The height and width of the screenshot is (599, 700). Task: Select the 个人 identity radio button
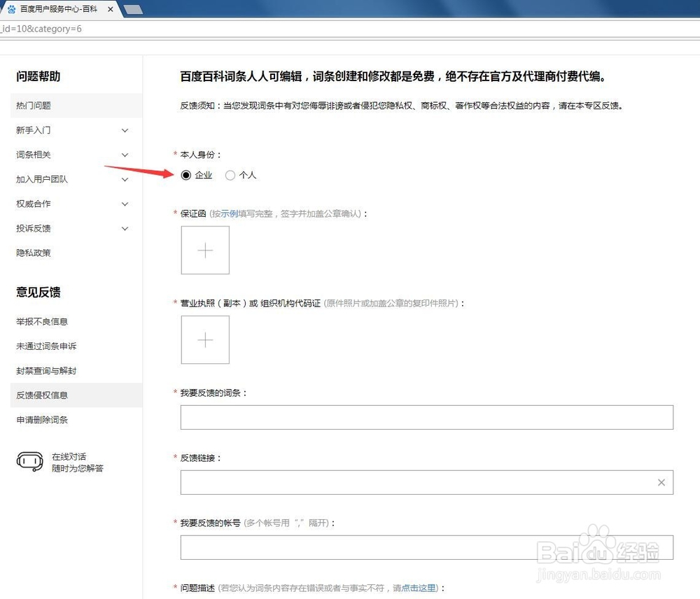coord(230,175)
